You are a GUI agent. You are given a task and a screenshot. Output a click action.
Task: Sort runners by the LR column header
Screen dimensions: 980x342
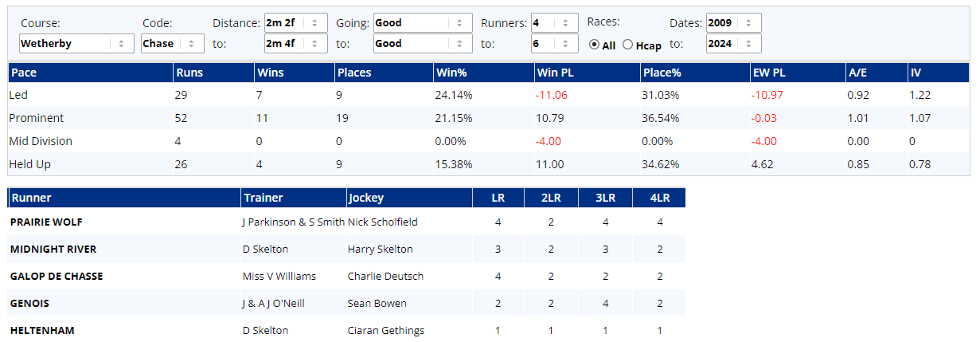tap(498, 198)
